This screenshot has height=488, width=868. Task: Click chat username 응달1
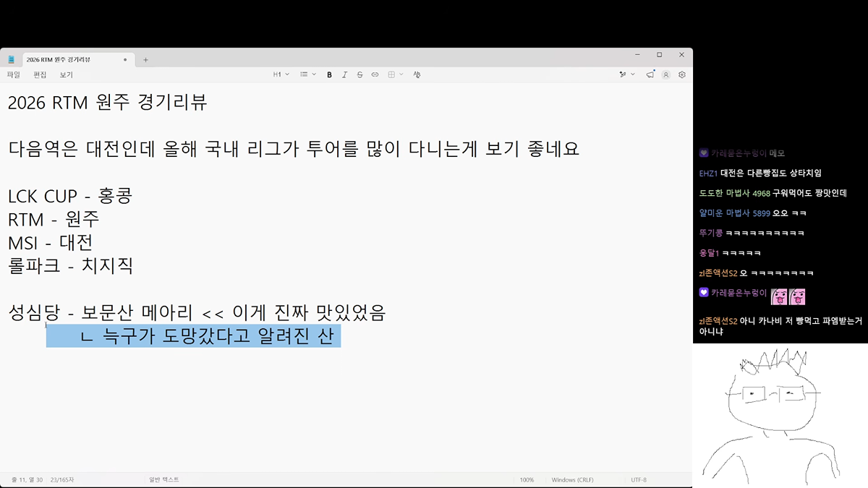[x=709, y=253]
